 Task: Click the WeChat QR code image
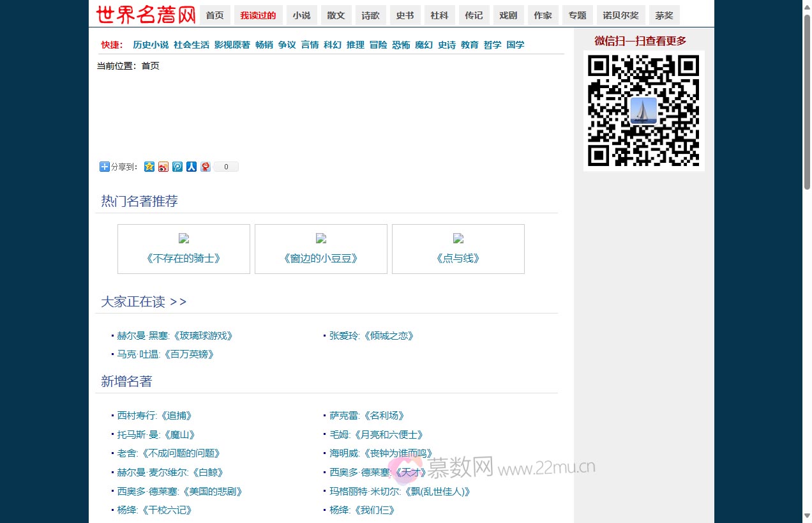(643, 110)
